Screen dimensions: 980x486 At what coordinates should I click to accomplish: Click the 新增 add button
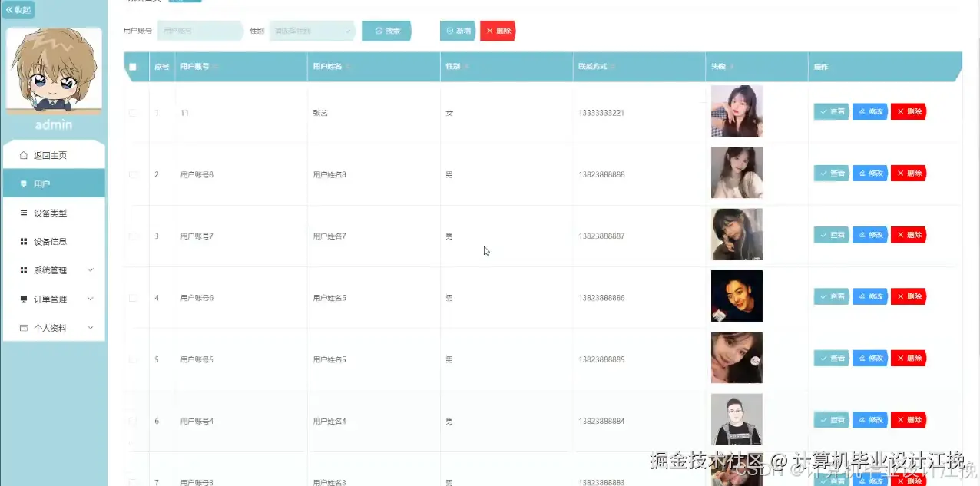(458, 31)
